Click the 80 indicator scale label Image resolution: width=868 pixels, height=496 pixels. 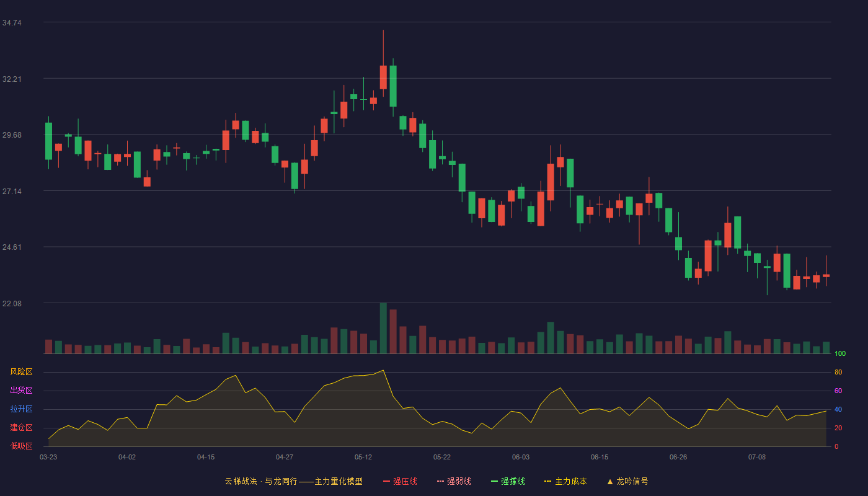coord(838,373)
